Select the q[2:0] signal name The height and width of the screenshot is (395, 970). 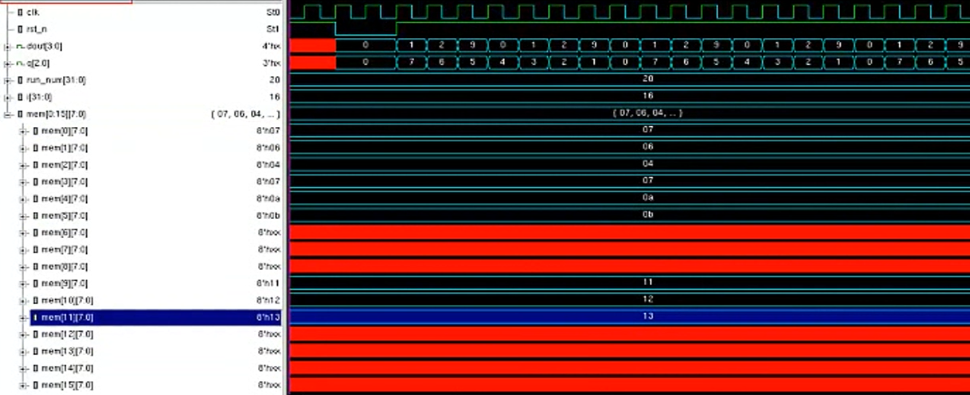[x=39, y=63]
